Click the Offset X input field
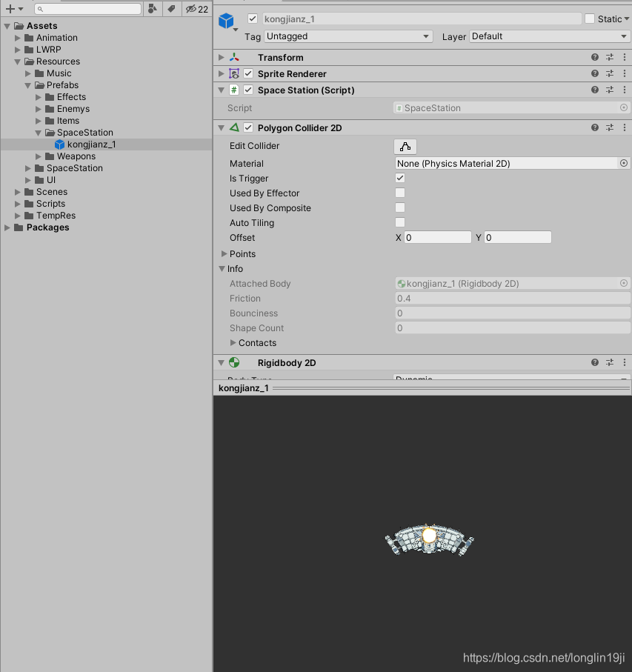Screen dimensions: 632x672 (437, 237)
